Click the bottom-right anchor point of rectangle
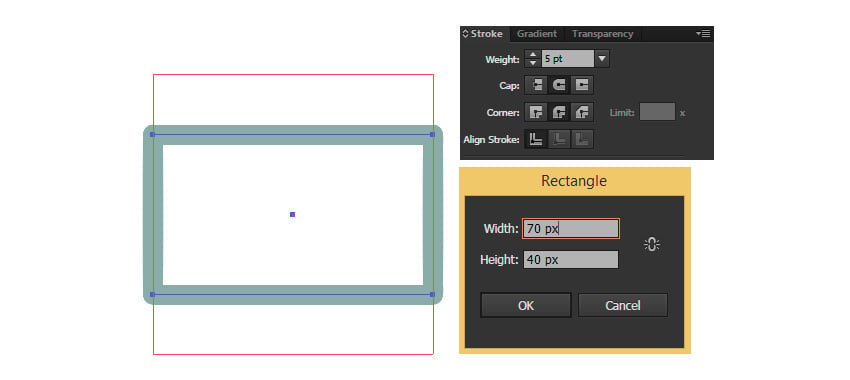This screenshot has height=380, width=850. click(432, 295)
